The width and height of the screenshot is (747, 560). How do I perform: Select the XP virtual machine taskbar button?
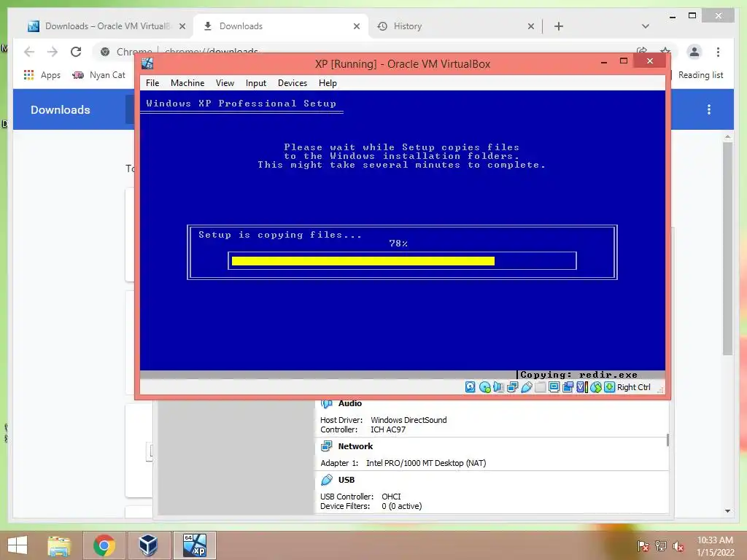194,545
